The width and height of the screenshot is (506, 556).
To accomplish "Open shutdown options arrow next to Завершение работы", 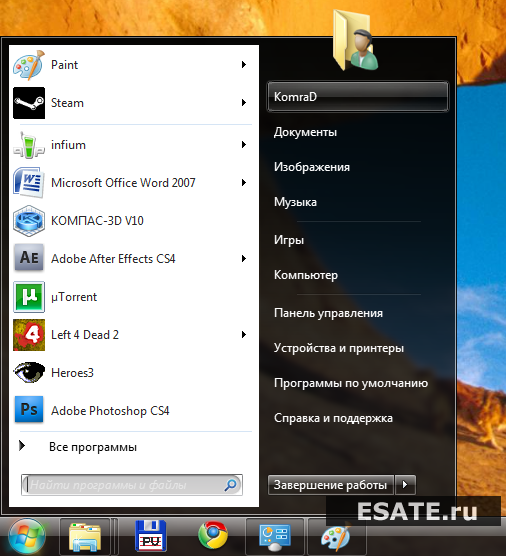I will point(405,485).
